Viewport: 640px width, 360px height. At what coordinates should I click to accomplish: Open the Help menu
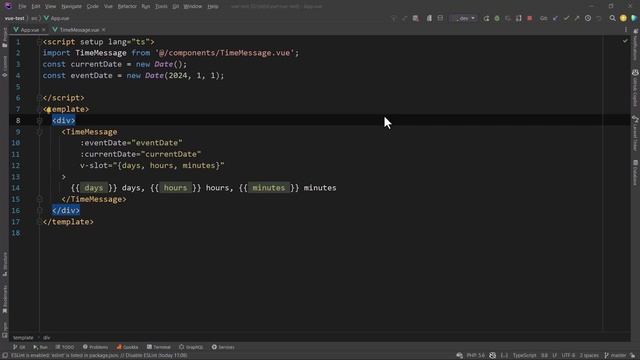click(213, 7)
